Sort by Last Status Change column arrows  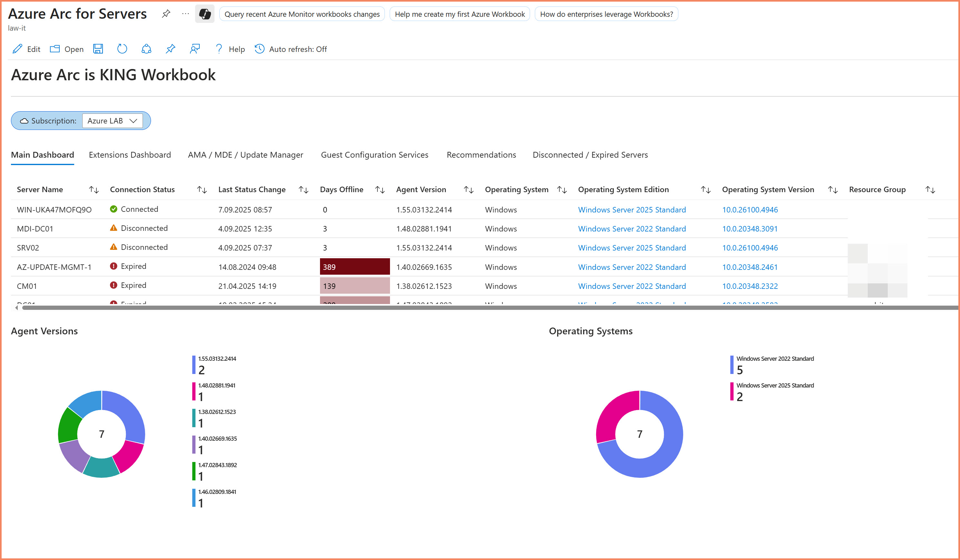(x=304, y=190)
